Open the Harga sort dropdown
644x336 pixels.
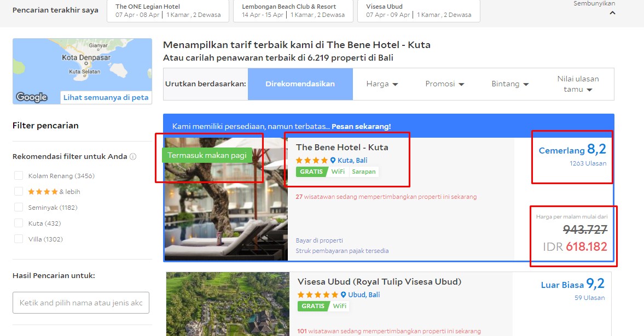click(x=382, y=84)
